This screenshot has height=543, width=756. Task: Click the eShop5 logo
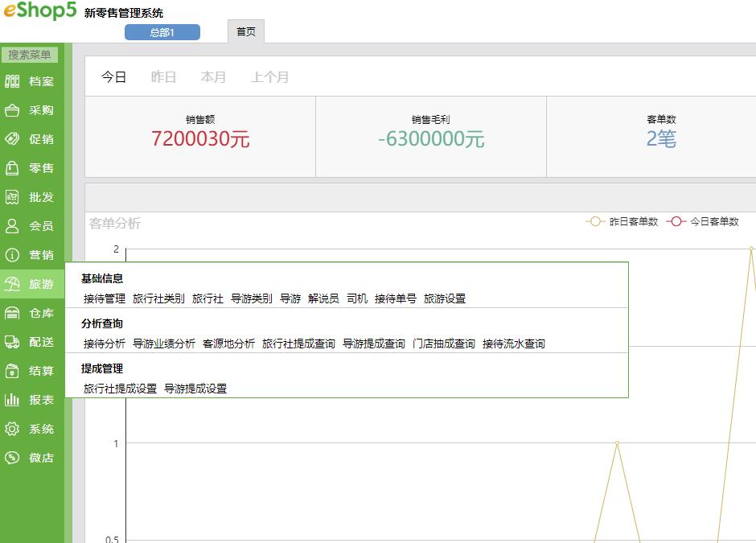click(x=40, y=10)
